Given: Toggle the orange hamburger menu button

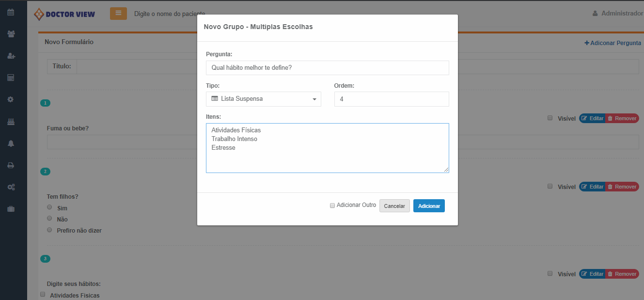Looking at the screenshot, I should tap(118, 14).
